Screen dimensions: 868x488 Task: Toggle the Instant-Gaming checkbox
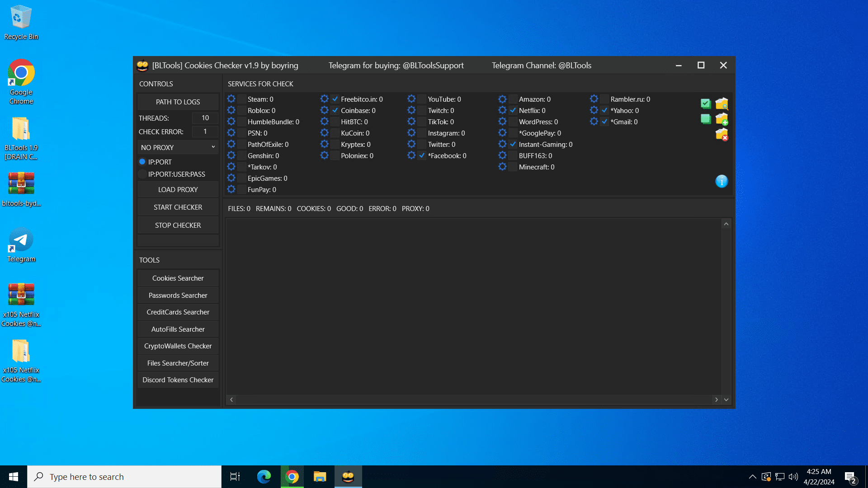click(x=513, y=144)
